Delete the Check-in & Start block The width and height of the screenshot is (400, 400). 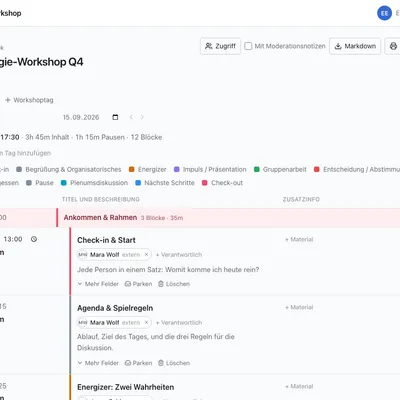[x=174, y=284]
